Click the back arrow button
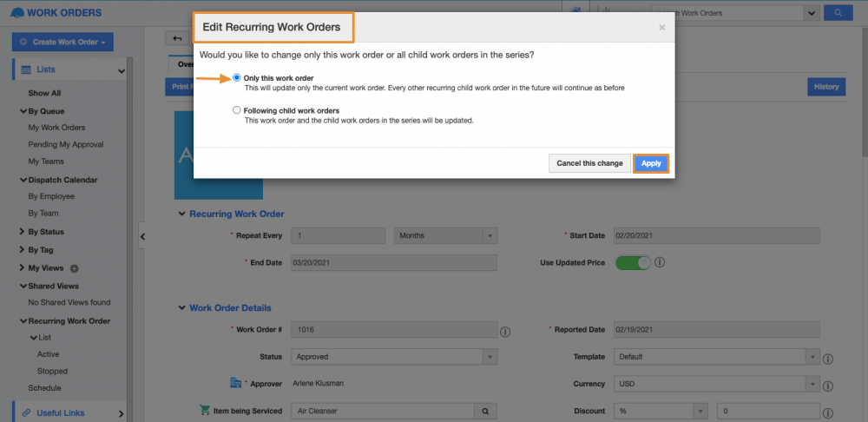 (178, 38)
